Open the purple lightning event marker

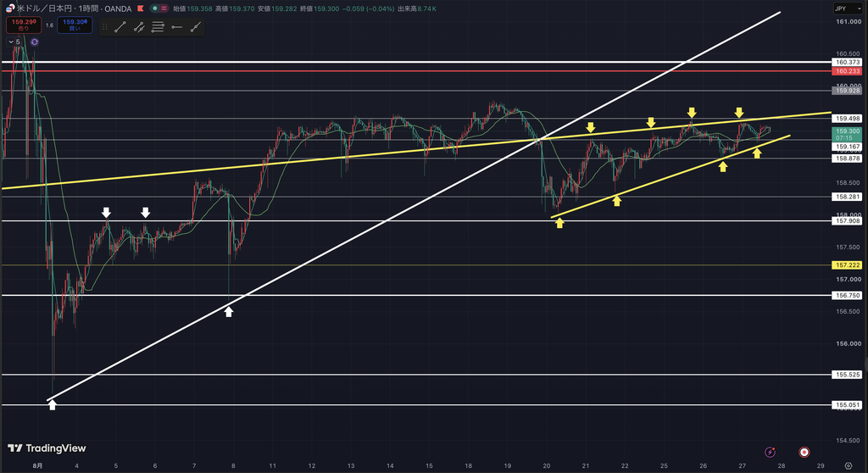(770, 452)
